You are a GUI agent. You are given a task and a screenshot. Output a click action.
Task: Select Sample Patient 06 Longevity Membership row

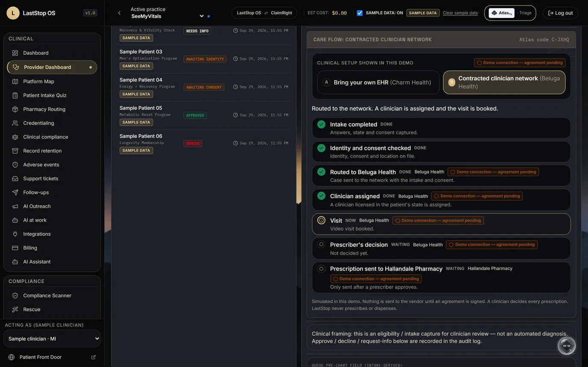(204, 144)
